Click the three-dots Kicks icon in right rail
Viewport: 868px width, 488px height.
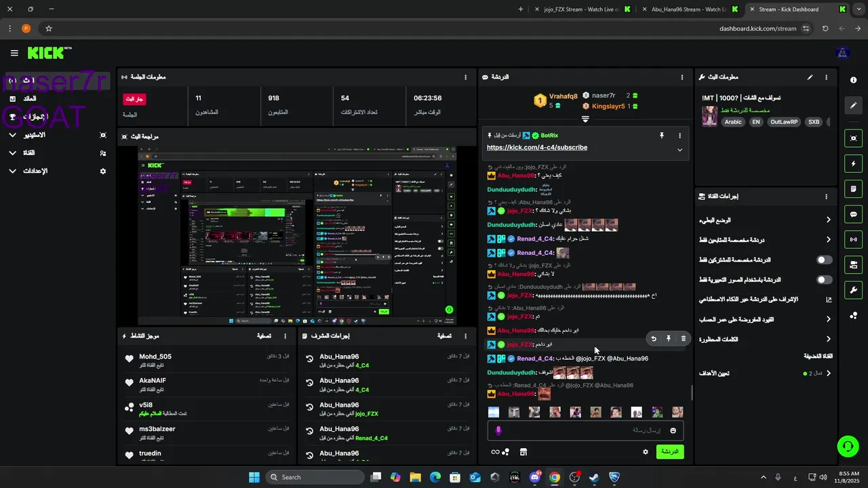tap(853, 315)
